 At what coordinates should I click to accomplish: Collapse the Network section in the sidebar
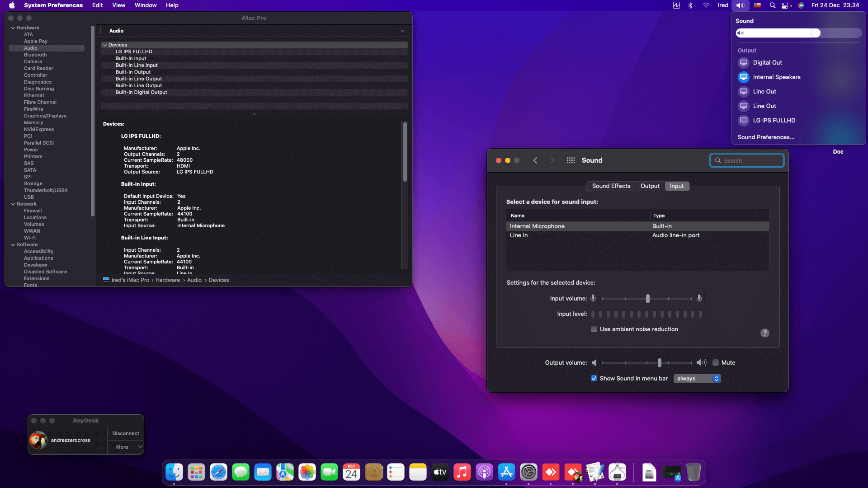pyautogui.click(x=13, y=204)
